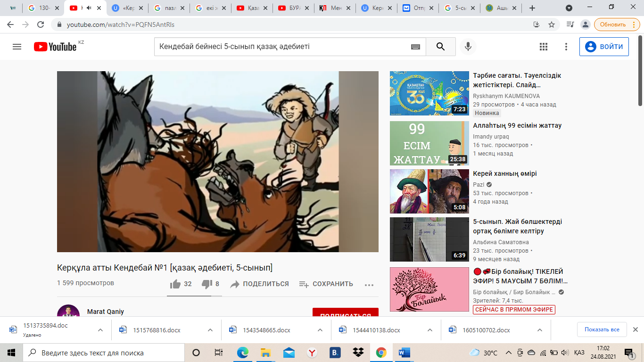The image size is (644, 362).
Task: Open the 5-сынып Жай бөлшектерді video title
Action: [518, 226]
